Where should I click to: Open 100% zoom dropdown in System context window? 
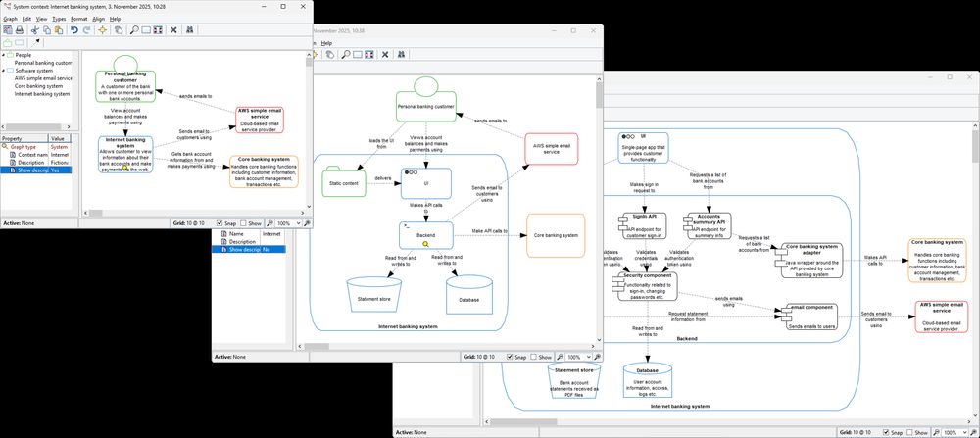(298, 223)
